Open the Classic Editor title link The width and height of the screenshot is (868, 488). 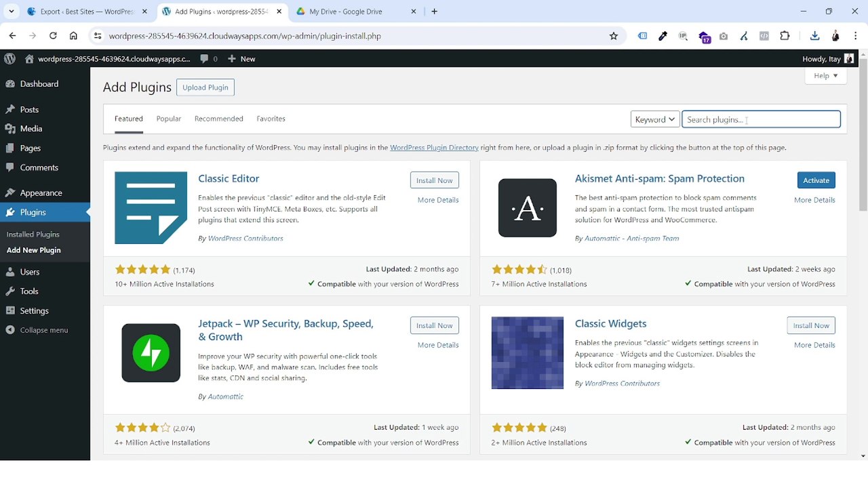229,179
